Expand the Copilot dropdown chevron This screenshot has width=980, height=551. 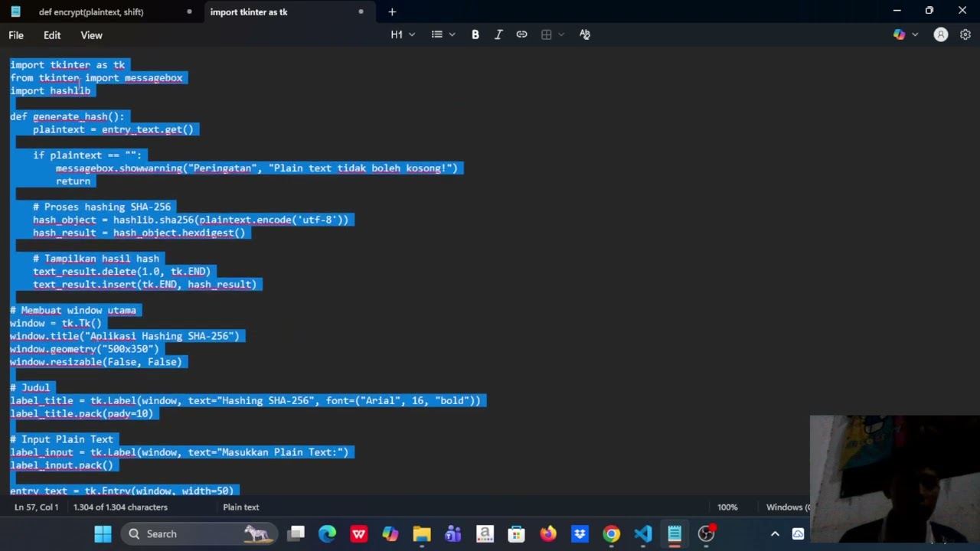915,34
